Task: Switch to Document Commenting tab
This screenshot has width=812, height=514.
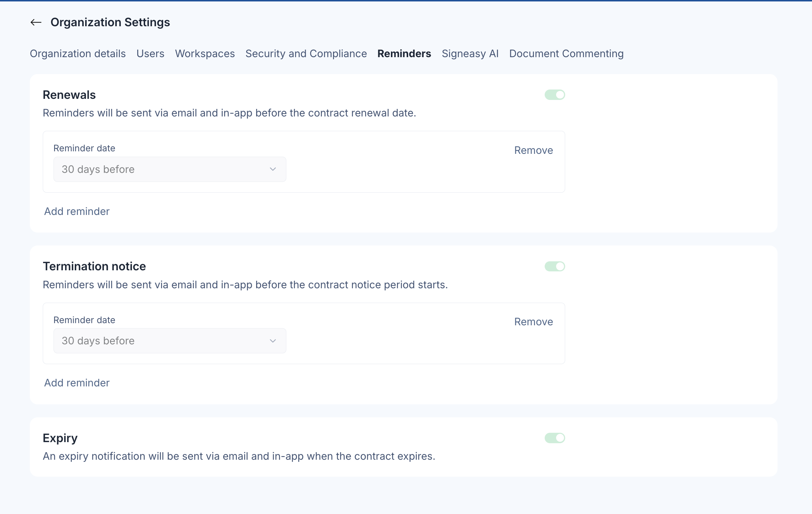Action: [x=566, y=54]
